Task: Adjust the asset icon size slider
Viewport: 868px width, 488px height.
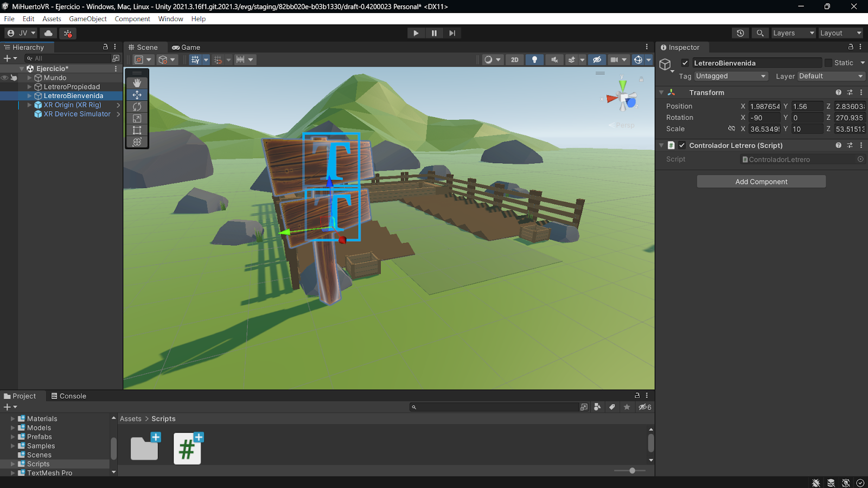Action: (x=632, y=471)
